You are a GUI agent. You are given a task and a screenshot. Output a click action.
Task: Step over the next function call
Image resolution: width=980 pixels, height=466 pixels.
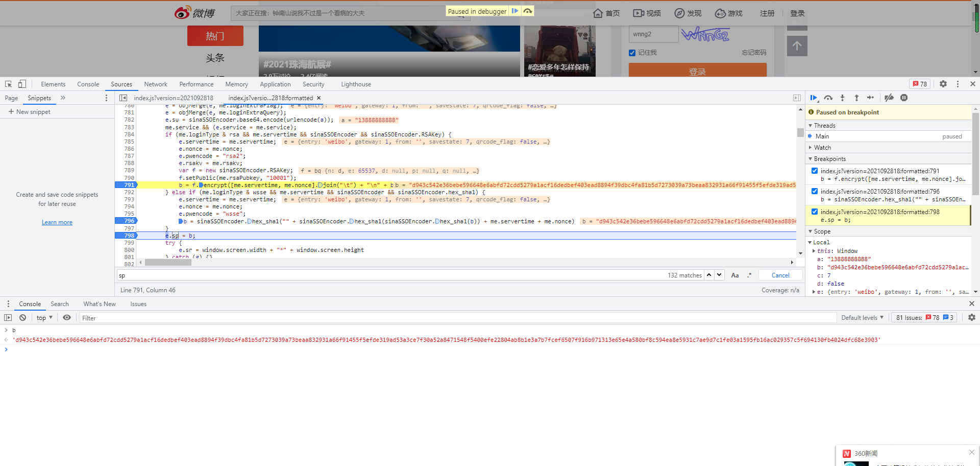pyautogui.click(x=828, y=98)
